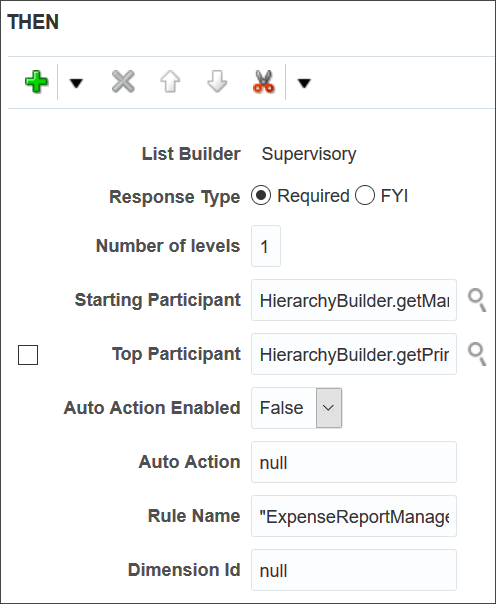The image size is (496, 604).
Task: Select the FYI response type radio button
Action: pyautogui.click(x=365, y=195)
